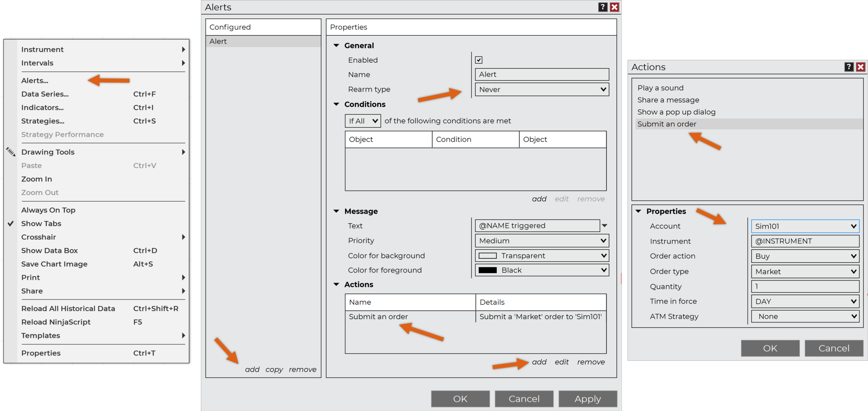868x411 pixels.
Task: Toggle the Enabled checkbox
Action: pos(479,60)
